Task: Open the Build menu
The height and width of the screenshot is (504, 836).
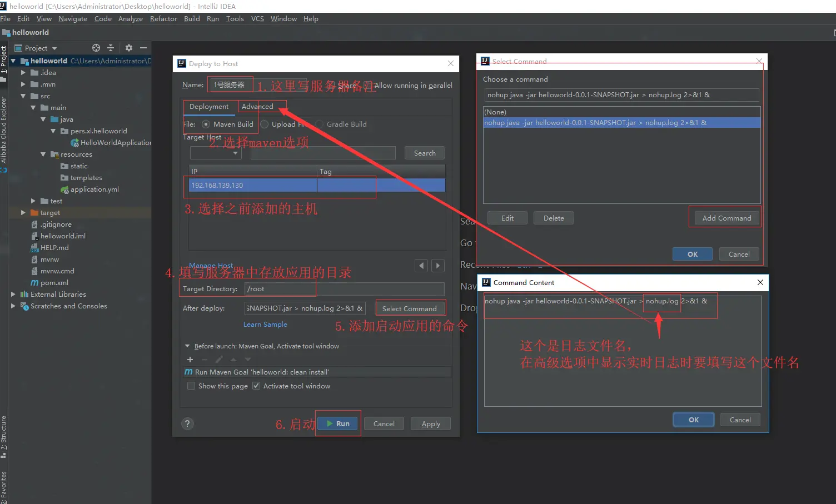Action: pyautogui.click(x=192, y=19)
